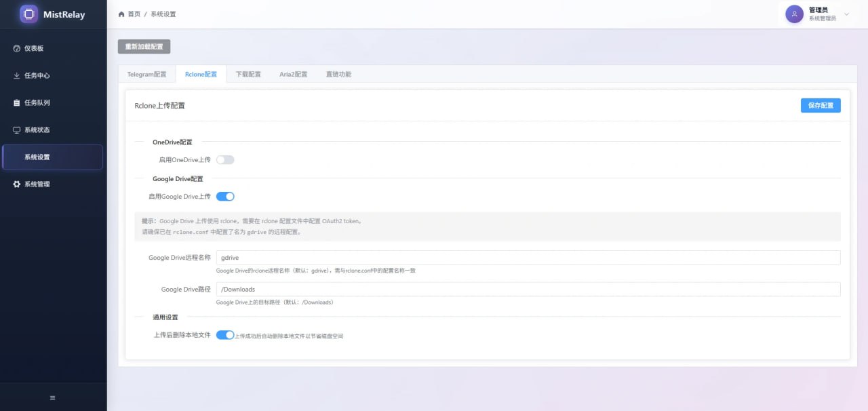Image resolution: width=868 pixels, height=411 pixels.
Task: Click the 重新加载配置 button
Action: 144,47
